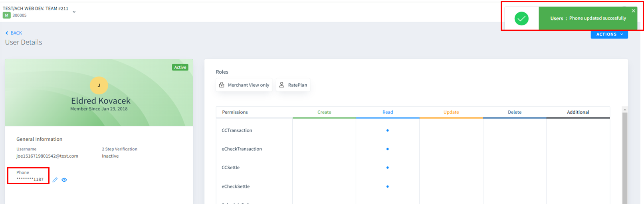Select the Additional permissions column header

(x=578, y=112)
